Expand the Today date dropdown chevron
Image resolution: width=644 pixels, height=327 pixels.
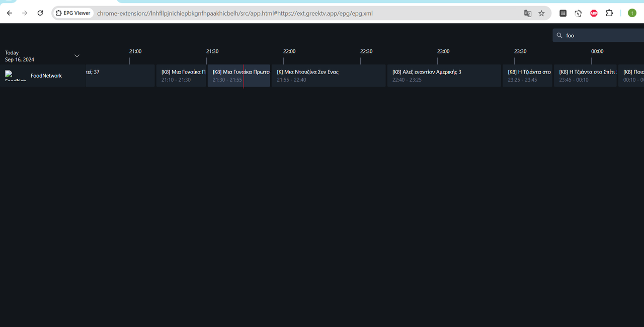click(77, 56)
